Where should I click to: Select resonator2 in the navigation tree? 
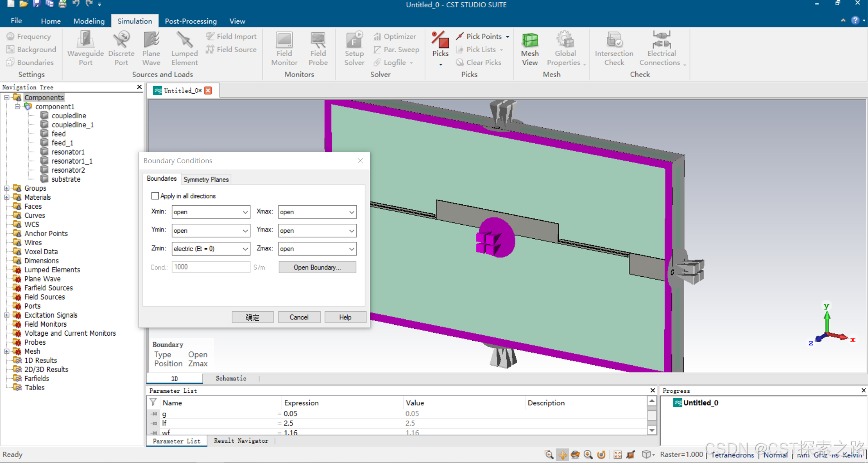(x=68, y=170)
